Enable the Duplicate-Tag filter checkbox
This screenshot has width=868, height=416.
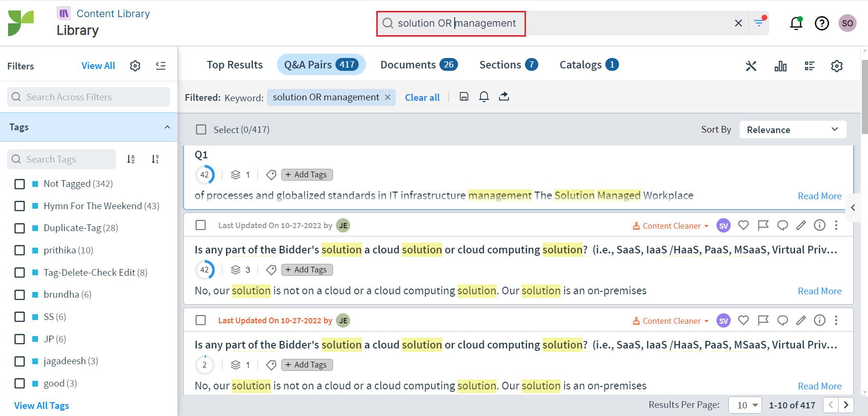pos(19,228)
